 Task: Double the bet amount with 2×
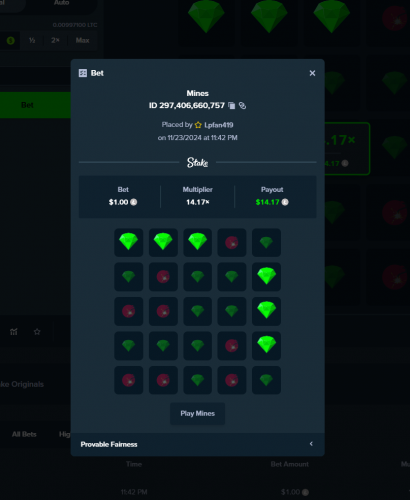[55, 40]
